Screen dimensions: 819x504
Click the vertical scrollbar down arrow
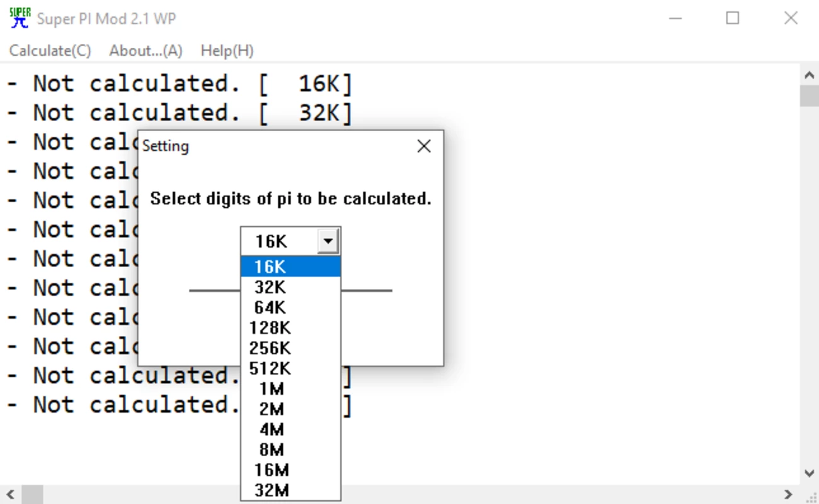(810, 473)
